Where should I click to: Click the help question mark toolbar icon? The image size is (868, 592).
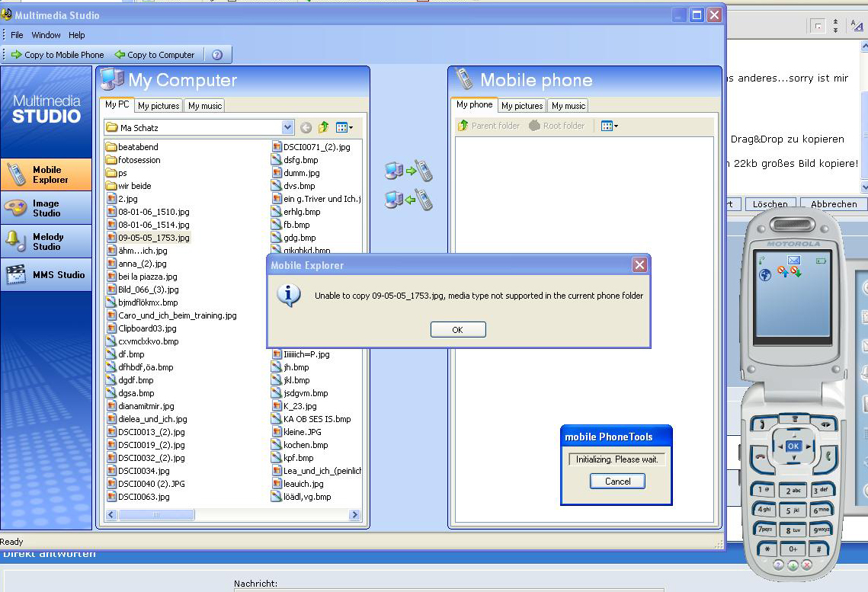coord(217,55)
